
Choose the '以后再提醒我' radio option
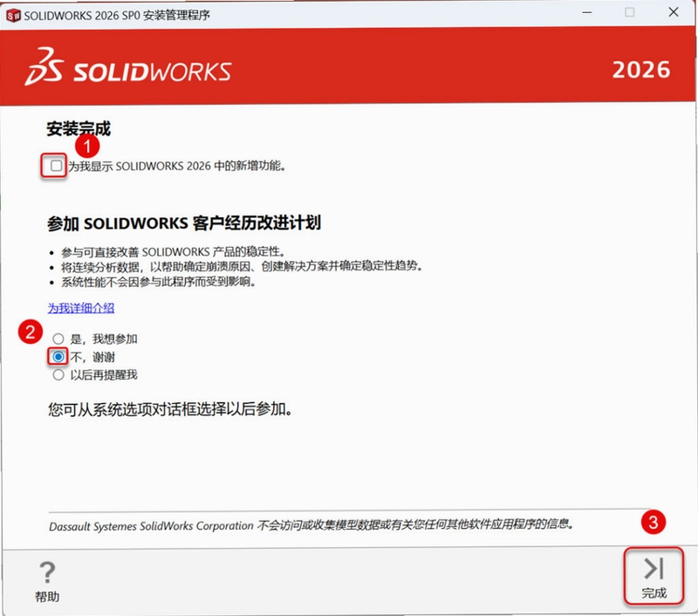point(58,375)
